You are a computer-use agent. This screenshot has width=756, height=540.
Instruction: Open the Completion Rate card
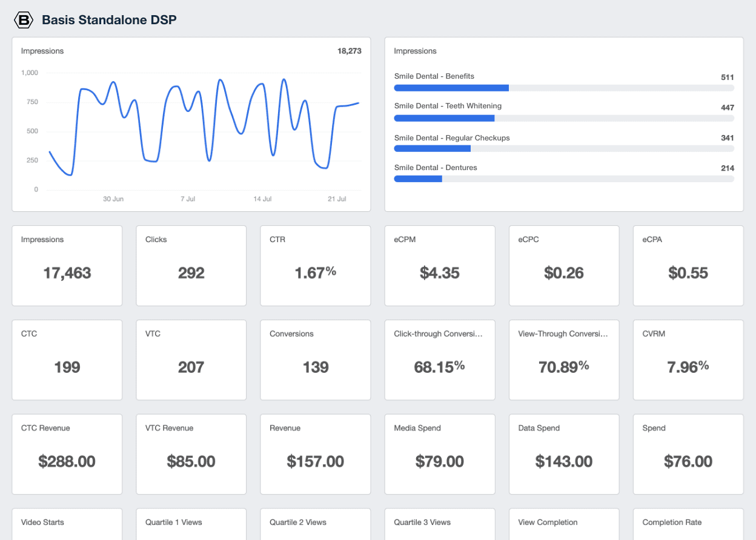coord(688,524)
